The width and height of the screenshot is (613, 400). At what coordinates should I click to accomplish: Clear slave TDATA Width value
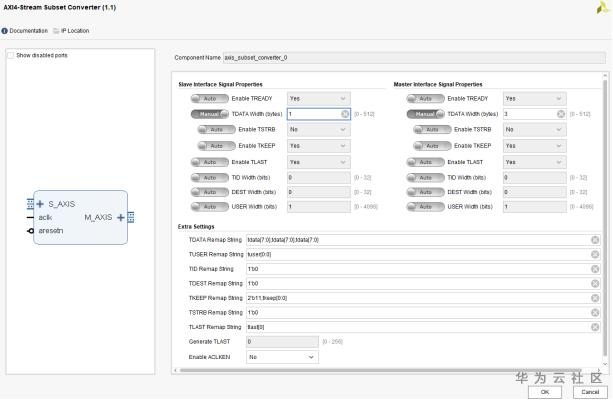pos(345,114)
